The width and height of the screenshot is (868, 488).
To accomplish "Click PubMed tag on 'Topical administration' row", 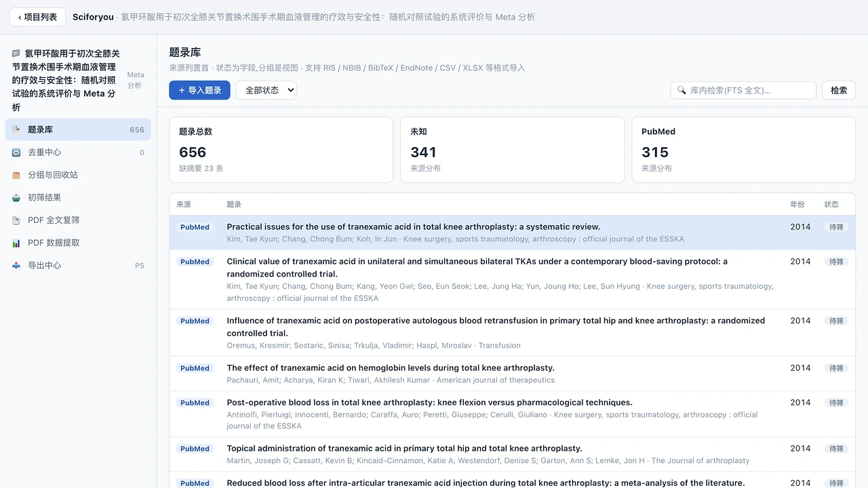I will pos(195,449).
